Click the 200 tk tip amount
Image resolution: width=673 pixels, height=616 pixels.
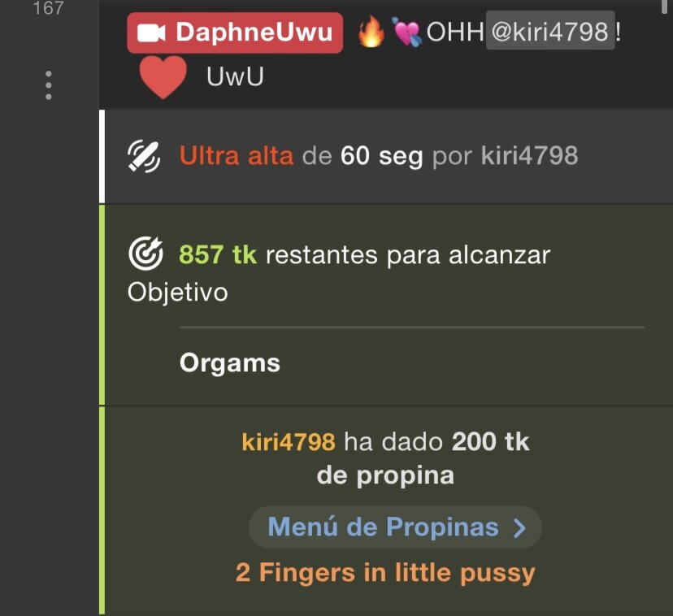click(x=491, y=441)
